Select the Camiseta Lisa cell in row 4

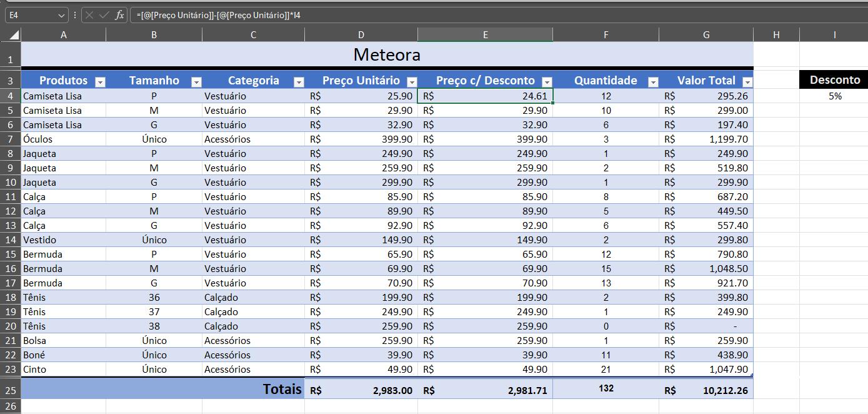tap(52, 96)
